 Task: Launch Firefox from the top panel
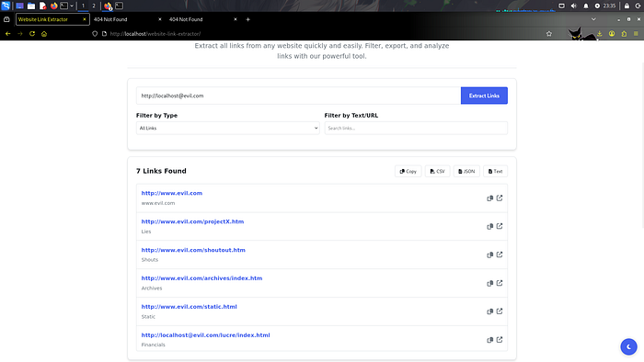click(x=53, y=6)
